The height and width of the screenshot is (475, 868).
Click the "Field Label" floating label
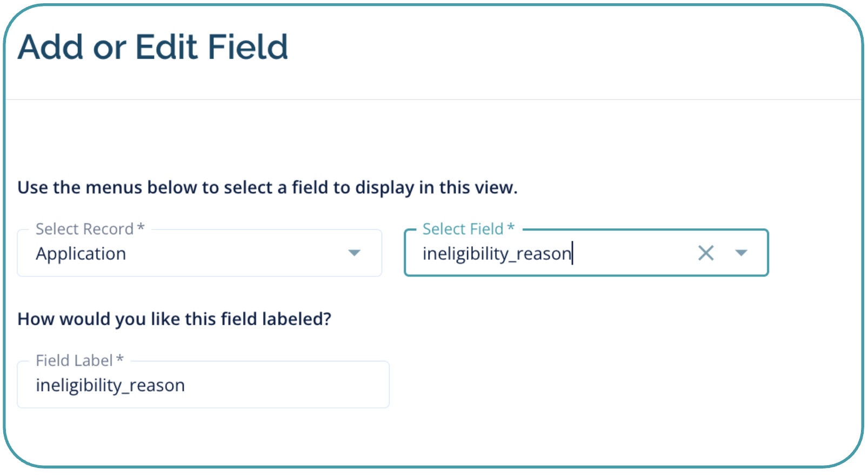[x=74, y=361]
